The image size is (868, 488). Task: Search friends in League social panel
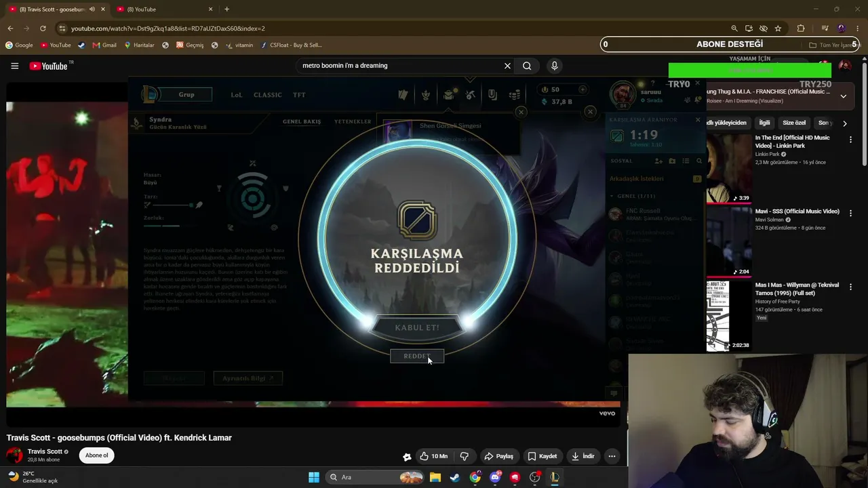[699, 161]
